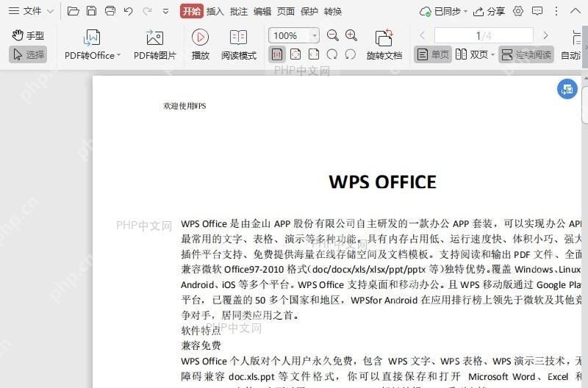Select the 手型 hand tool
588x388 pixels.
pyautogui.click(x=28, y=35)
